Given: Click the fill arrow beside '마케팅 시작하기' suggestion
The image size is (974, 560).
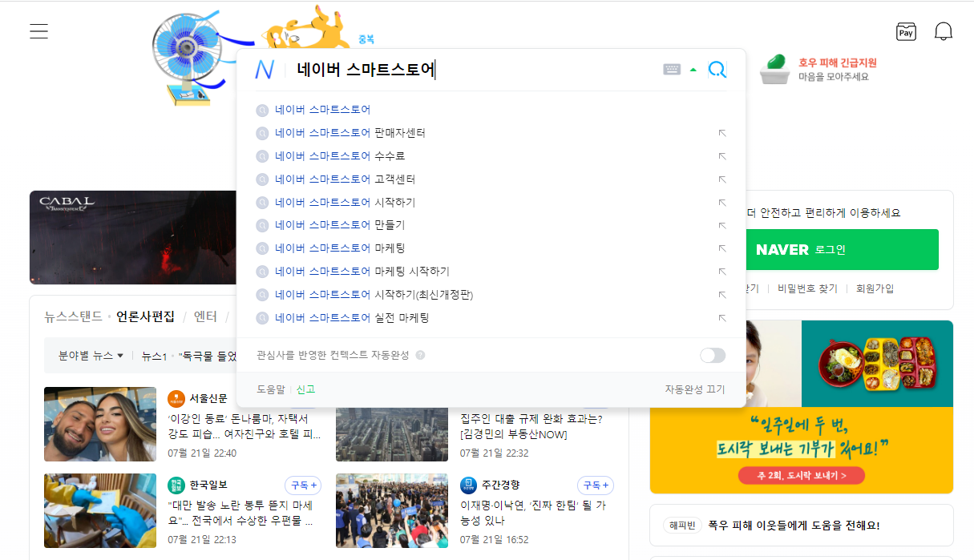Looking at the screenshot, I should (x=721, y=272).
